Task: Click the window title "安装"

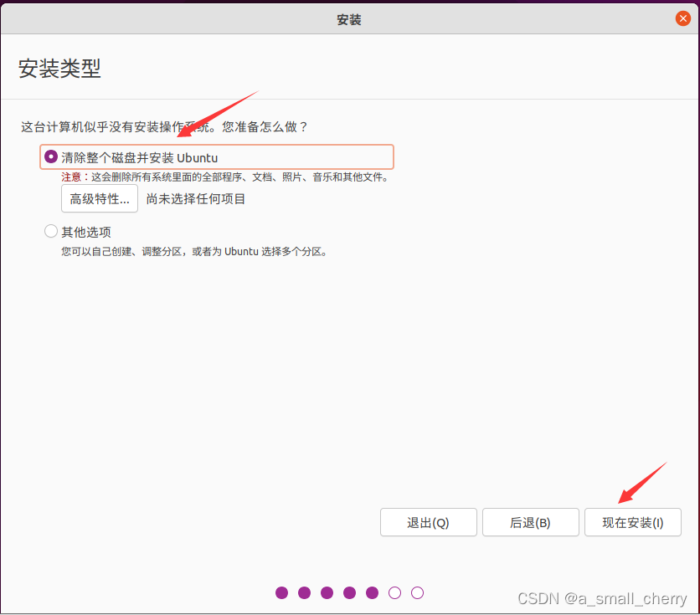Action: (349, 19)
